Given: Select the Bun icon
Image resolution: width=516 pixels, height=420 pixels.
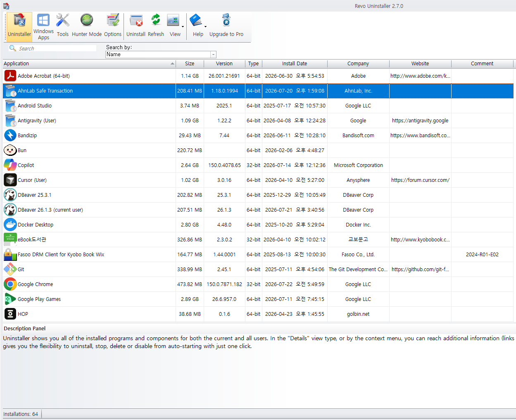Looking at the screenshot, I should pyautogui.click(x=10, y=150).
